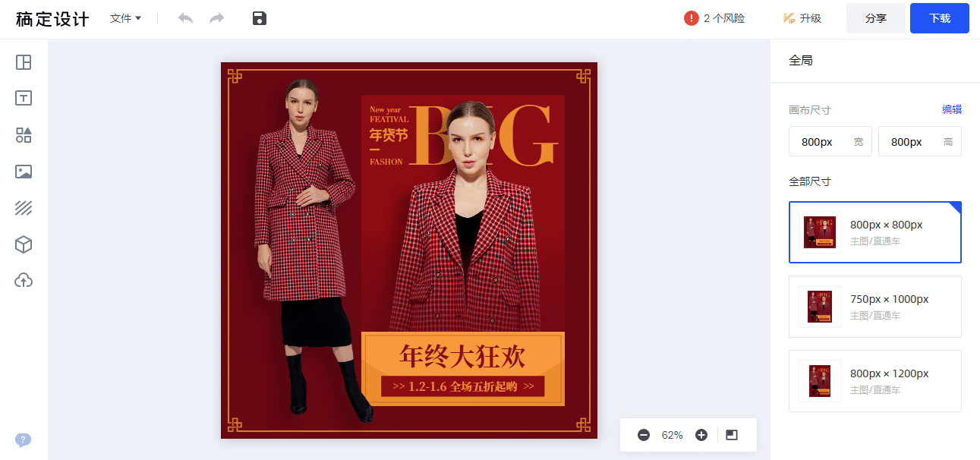Click the undo arrow

click(x=185, y=18)
